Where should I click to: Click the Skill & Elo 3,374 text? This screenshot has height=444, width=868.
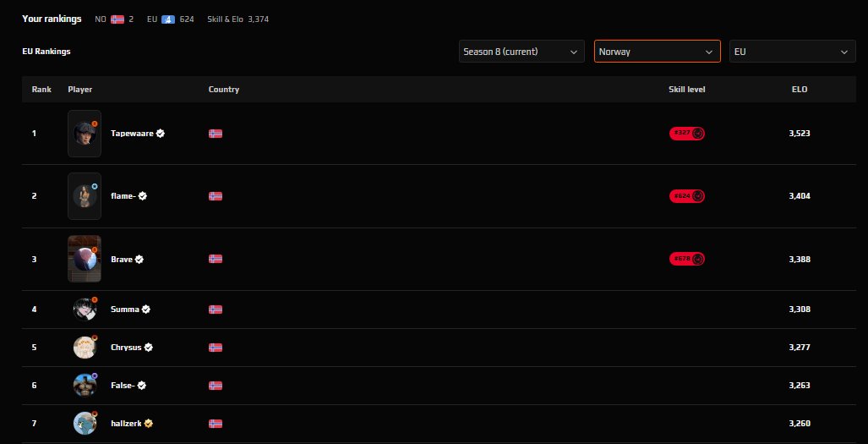pos(238,19)
